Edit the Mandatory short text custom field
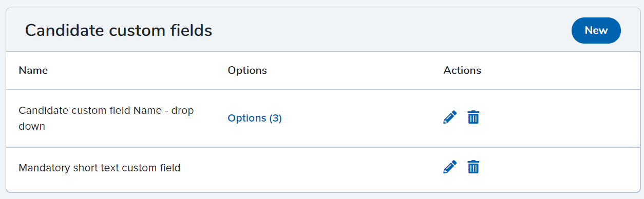 [x=449, y=167]
